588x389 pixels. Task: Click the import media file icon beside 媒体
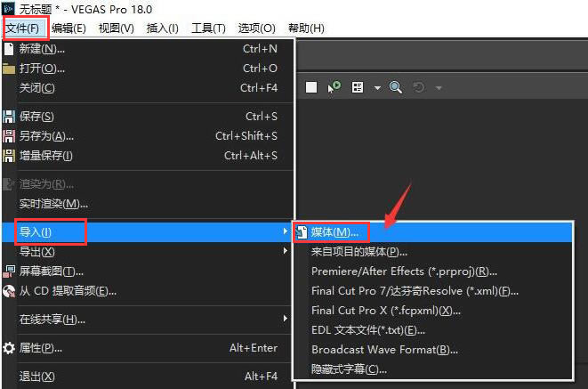(x=302, y=232)
